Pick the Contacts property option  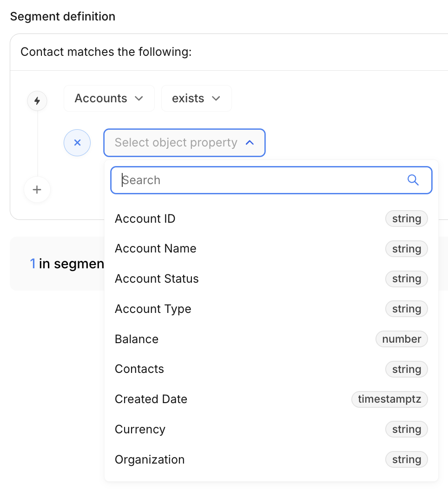(139, 369)
